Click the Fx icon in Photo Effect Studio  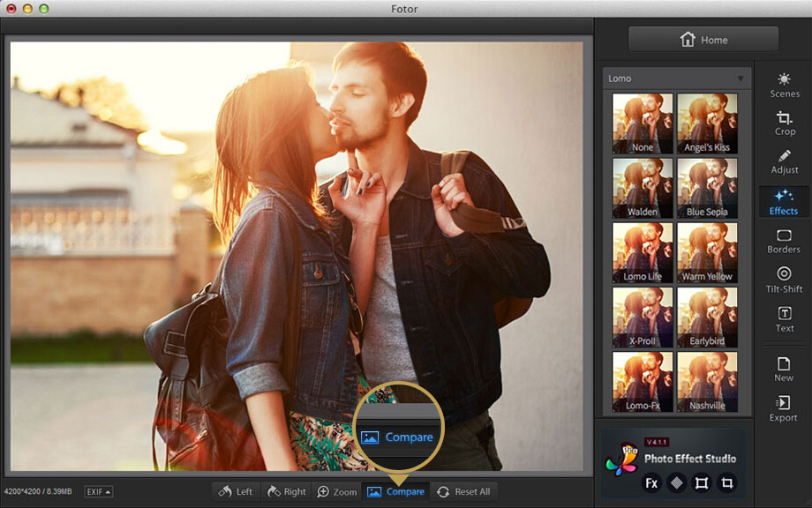(x=651, y=482)
